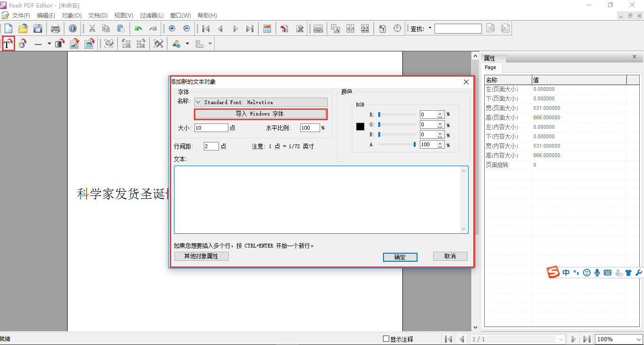Screen dimensions: 644x345
Task: Open the 查找 options dropdown arrow
Action: pyautogui.click(x=430, y=28)
